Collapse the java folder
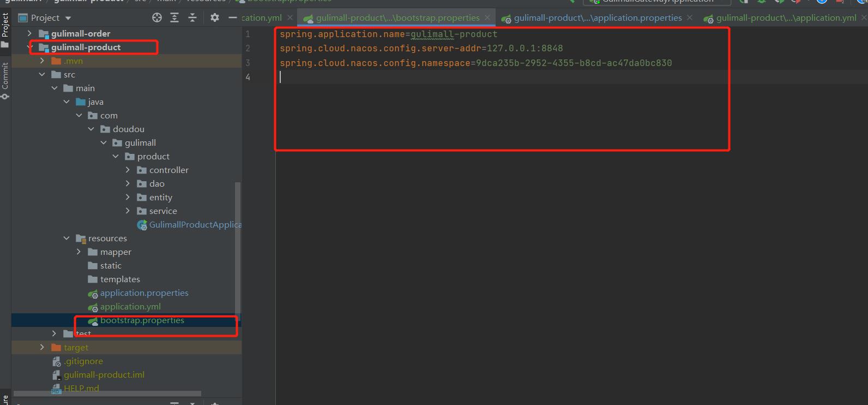Image resolution: width=868 pixels, height=405 pixels. pos(67,102)
